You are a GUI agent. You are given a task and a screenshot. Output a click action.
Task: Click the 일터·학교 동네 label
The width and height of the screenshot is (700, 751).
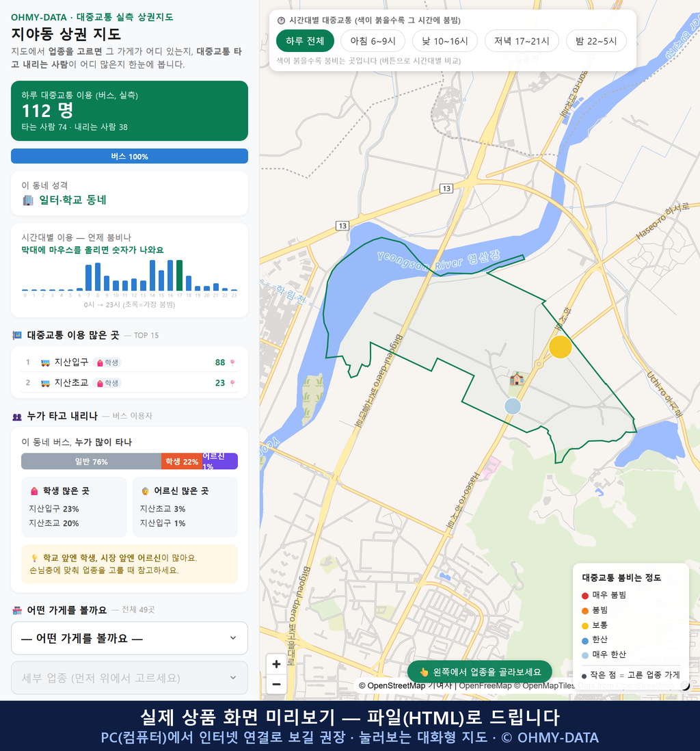[72, 200]
